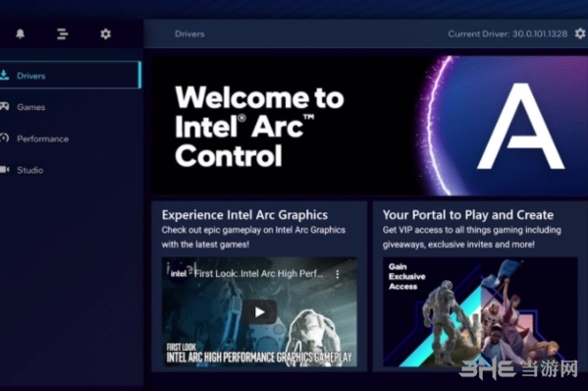Click the Welcome to Intel Arc Control banner
The width and height of the screenshot is (588, 391).
pos(369,126)
